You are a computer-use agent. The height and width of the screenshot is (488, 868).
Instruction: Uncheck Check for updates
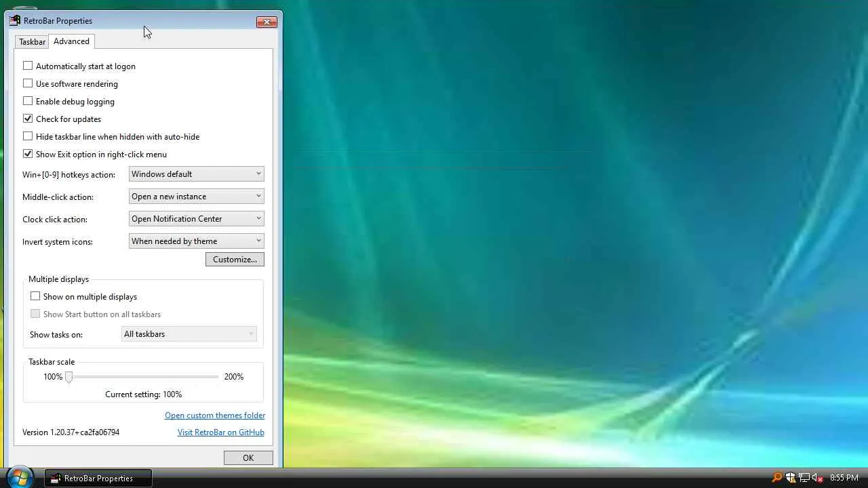28,119
